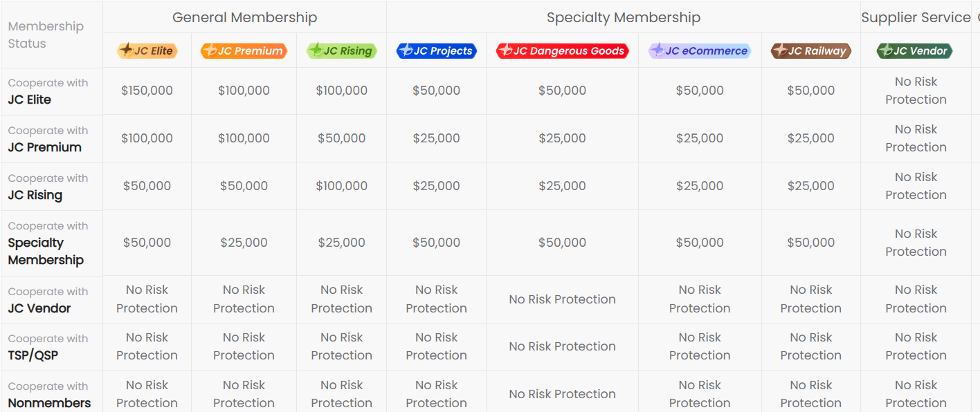The image size is (980, 412).
Task: Select the Supplier Service column header
Action: 916,17
